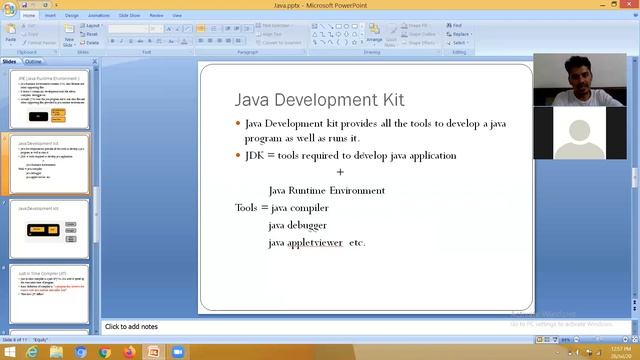Image resolution: width=640 pixels, height=360 pixels.
Task: Click Find in Editing group
Action: [x=454, y=25]
